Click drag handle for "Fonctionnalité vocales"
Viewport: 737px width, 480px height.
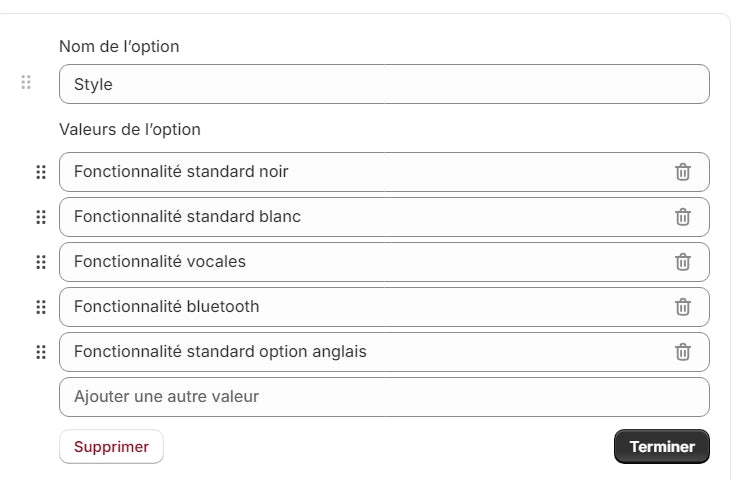point(41,262)
